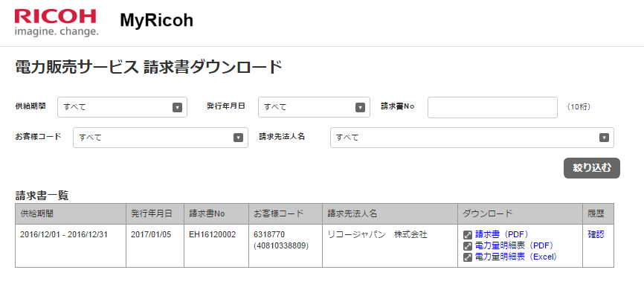Screen dimensions: 644x299
Task: Click the MyRicoh title text
Action: [x=156, y=21]
